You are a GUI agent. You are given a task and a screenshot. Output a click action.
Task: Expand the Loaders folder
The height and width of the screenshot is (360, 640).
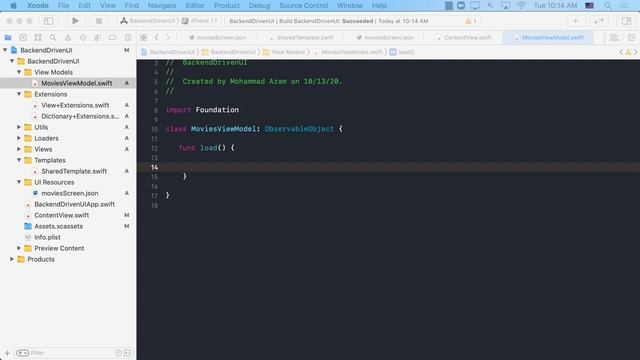[19, 138]
